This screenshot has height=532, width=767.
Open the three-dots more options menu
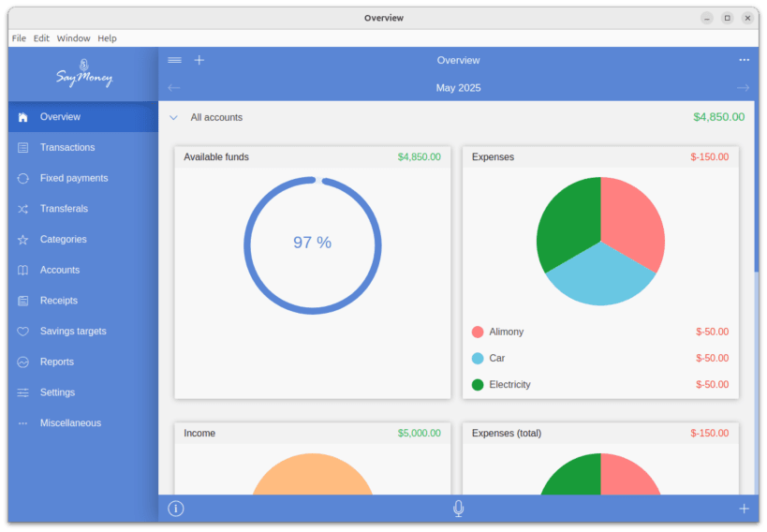[x=744, y=60]
